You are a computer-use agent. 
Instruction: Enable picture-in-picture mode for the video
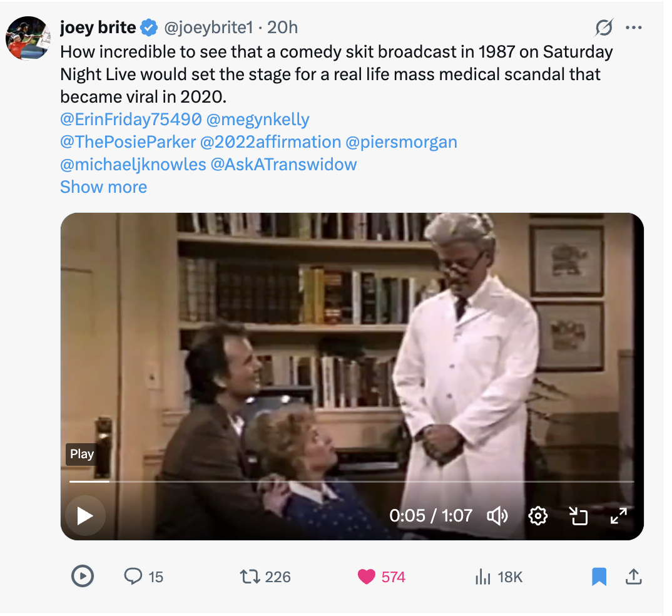pos(578,516)
